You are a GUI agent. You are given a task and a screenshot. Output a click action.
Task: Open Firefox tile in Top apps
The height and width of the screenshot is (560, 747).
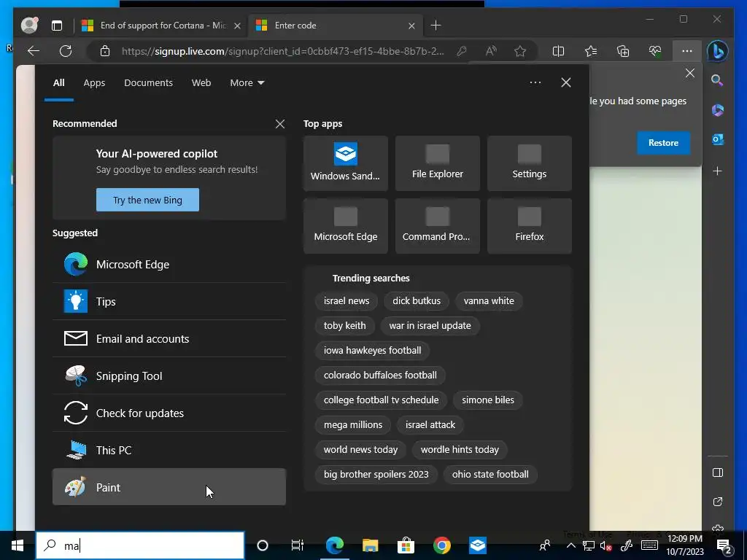pos(530,226)
